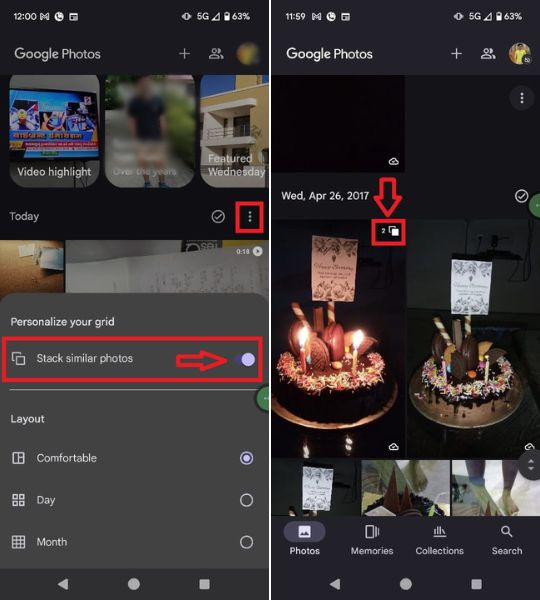Select Day layout radio button
This screenshot has height=600, width=540.
[246, 500]
